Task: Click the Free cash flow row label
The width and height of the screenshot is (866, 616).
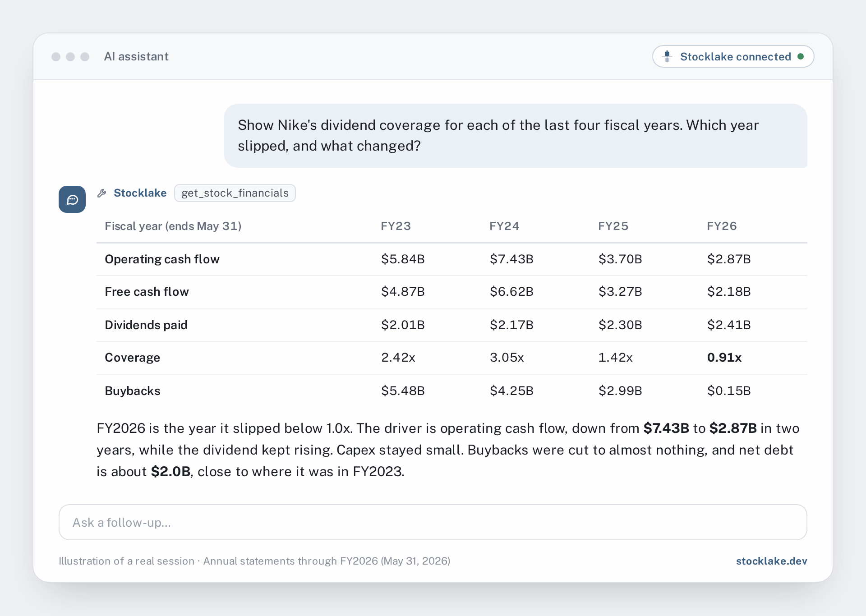Action: [147, 292]
